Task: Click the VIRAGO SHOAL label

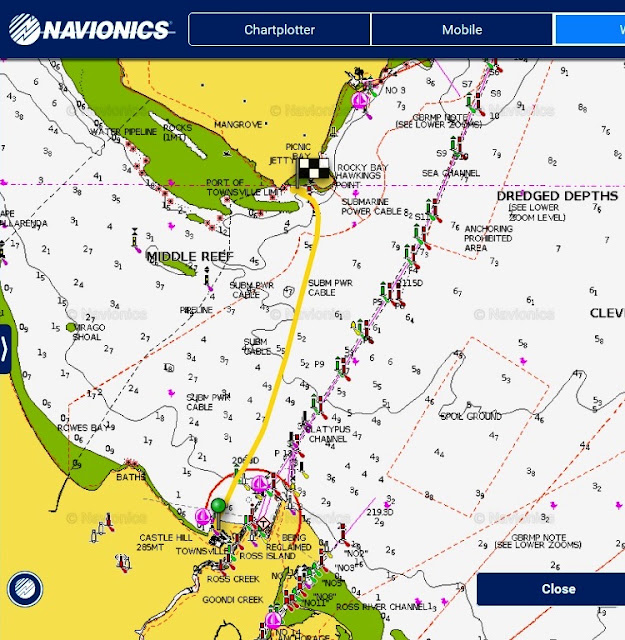Action: click(x=87, y=332)
